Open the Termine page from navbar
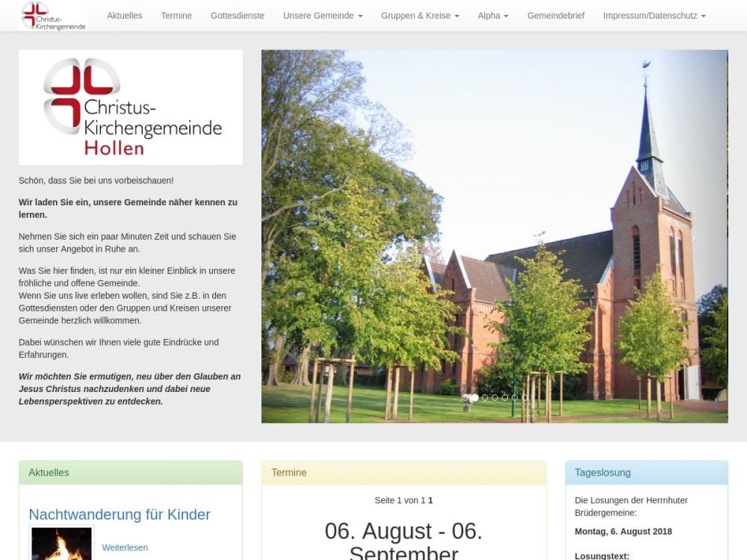Viewport: 747px width, 560px height. click(176, 16)
